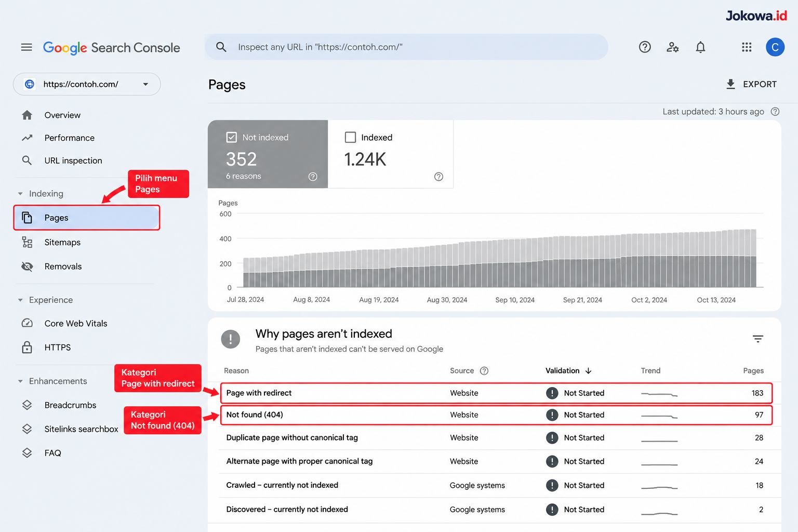Click the 183 pages count

(x=757, y=393)
